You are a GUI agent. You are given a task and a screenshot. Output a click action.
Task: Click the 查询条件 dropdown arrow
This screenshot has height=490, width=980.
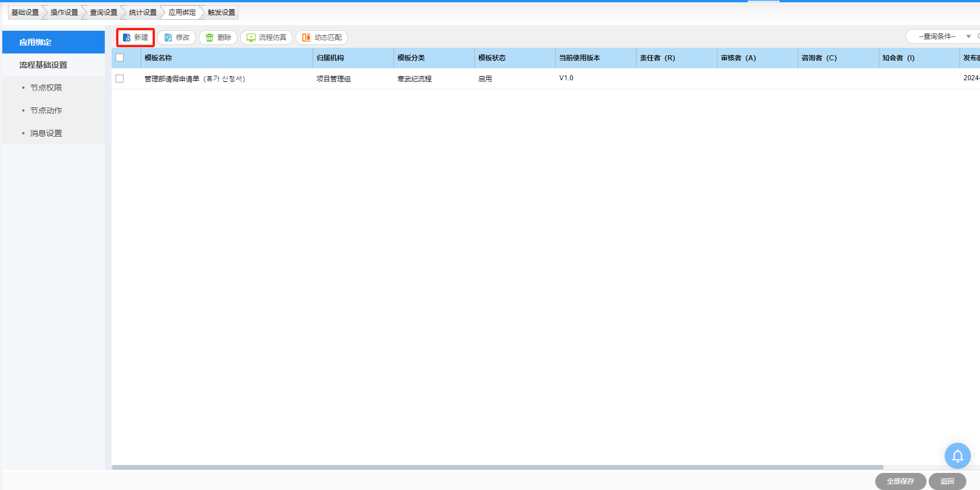click(x=969, y=36)
